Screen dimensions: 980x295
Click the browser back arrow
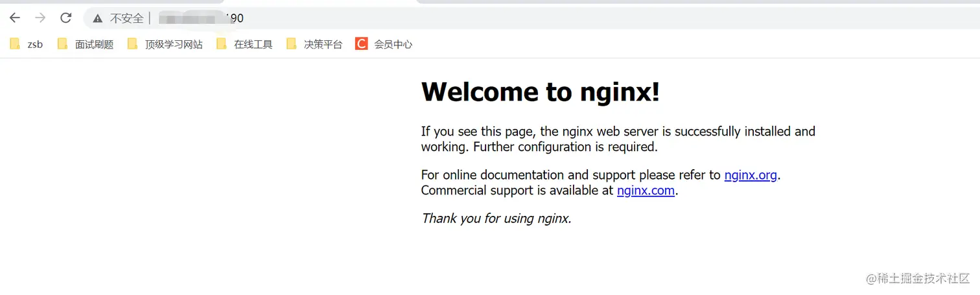tap(15, 18)
